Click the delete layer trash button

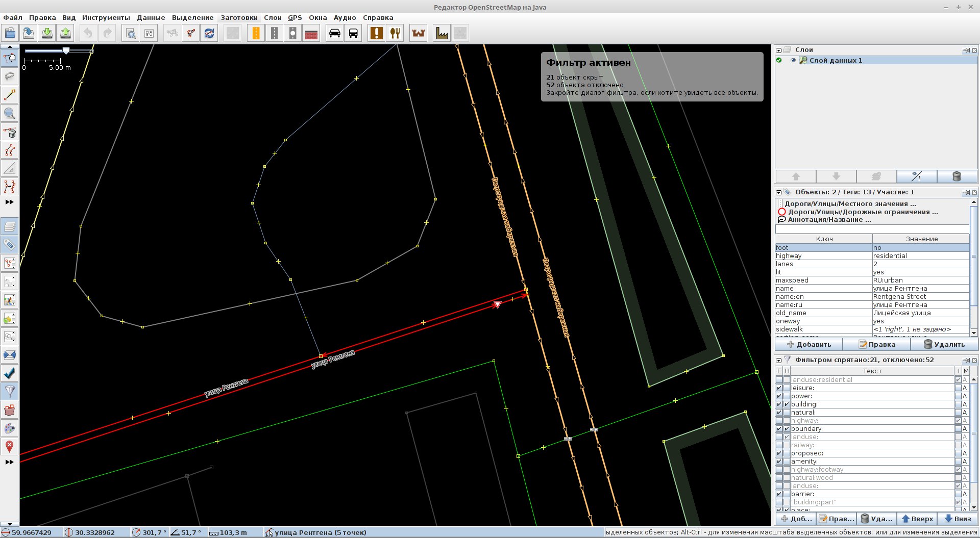(957, 176)
